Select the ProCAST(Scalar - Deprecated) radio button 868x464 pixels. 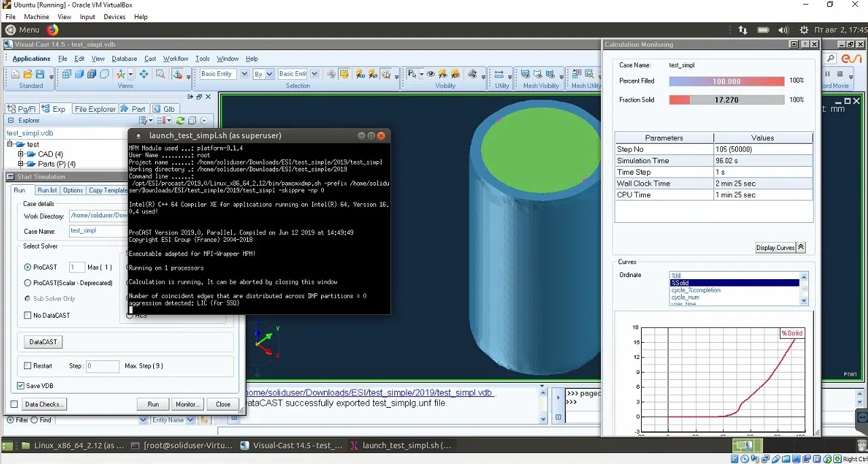(28, 283)
